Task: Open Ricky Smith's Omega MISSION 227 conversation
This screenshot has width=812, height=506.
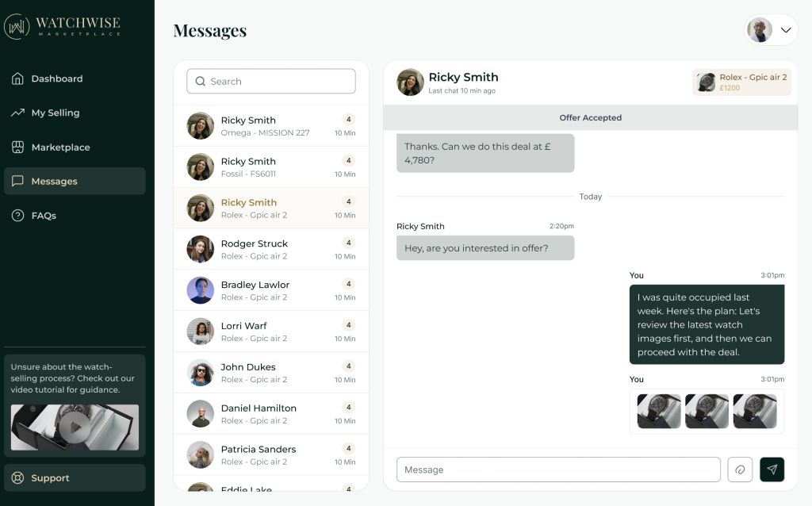Action: pyautogui.click(x=271, y=126)
